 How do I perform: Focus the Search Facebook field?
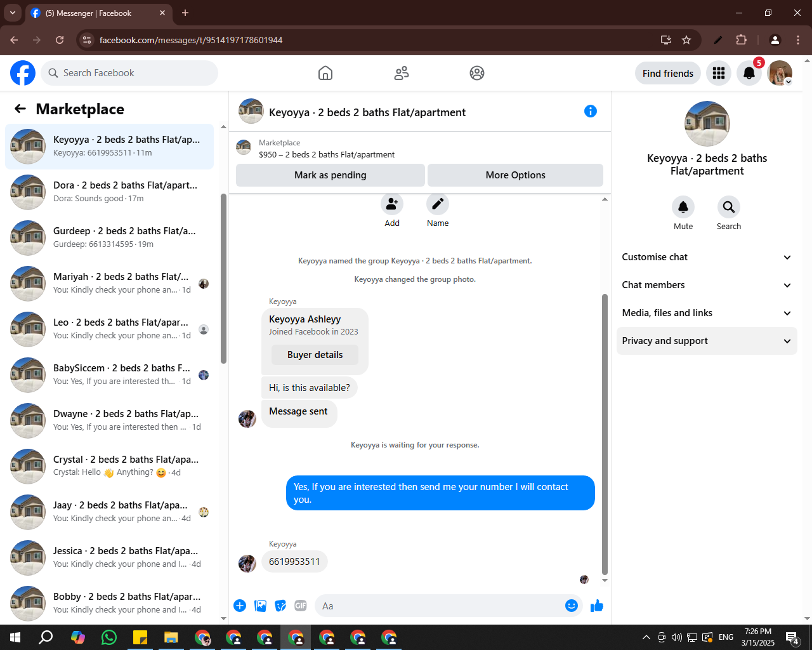click(x=129, y=73)
